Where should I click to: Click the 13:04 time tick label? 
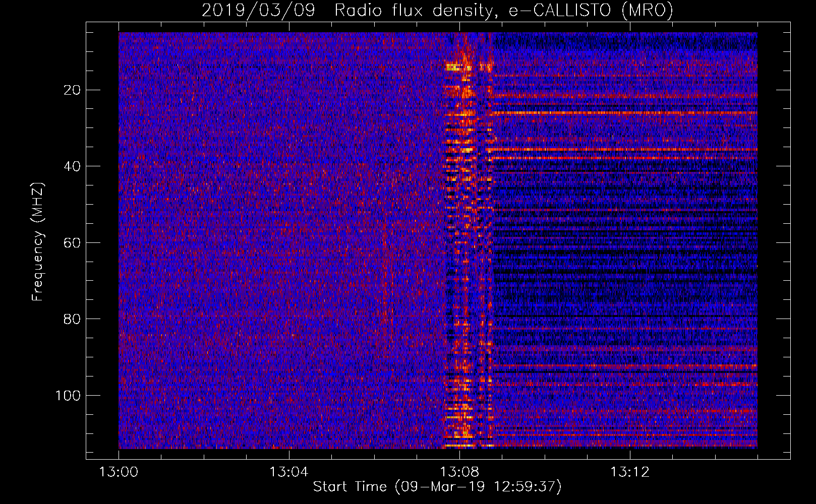click(x=288, y=472)
